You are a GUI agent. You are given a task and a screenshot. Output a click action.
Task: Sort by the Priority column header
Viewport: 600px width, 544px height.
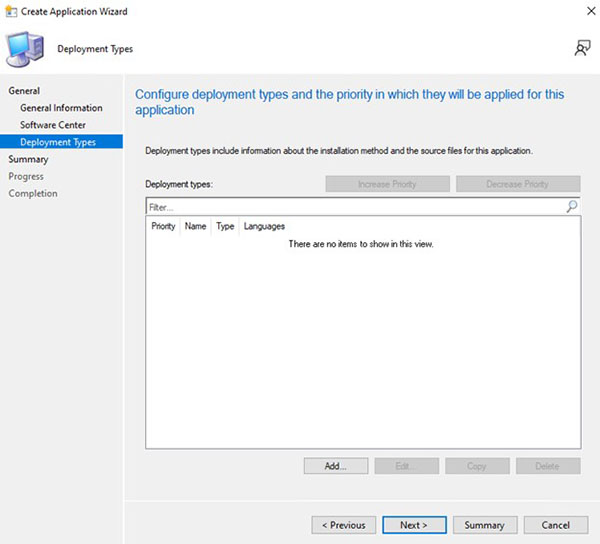coord(163,227)
